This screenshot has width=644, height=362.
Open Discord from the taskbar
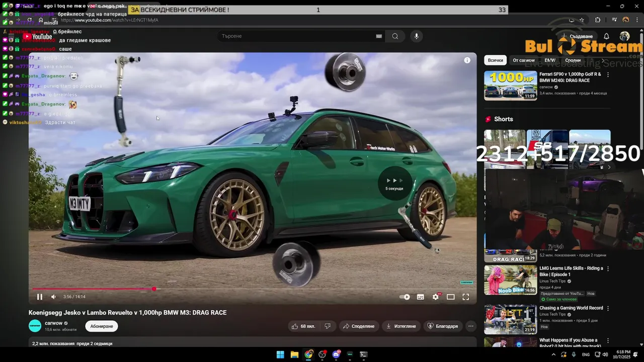click(x=336, y=354)
